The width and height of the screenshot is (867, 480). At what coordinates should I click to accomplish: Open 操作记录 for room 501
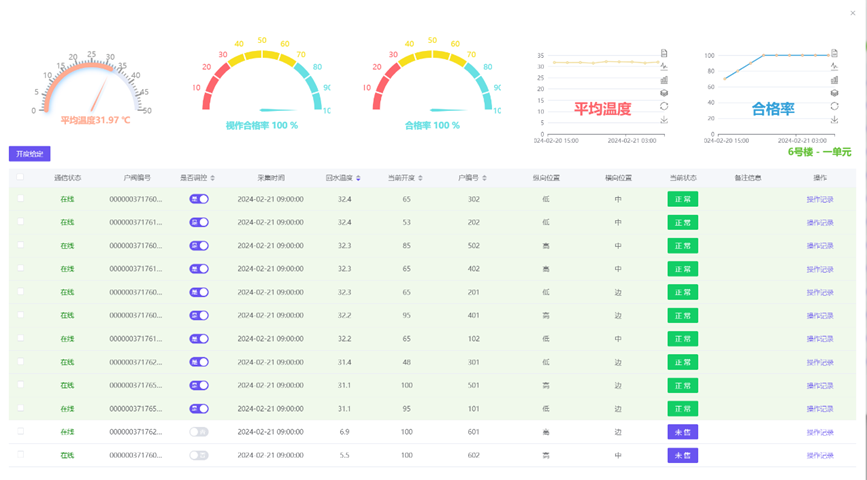tap(819, 385)
